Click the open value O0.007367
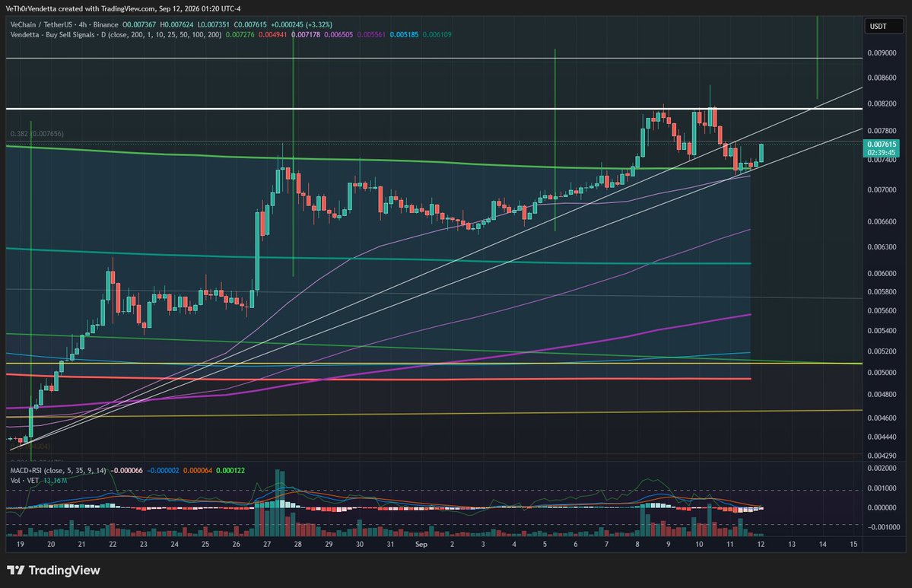This screenshot has width=912, height=588. pyautogui.click(x=139, y=25)
